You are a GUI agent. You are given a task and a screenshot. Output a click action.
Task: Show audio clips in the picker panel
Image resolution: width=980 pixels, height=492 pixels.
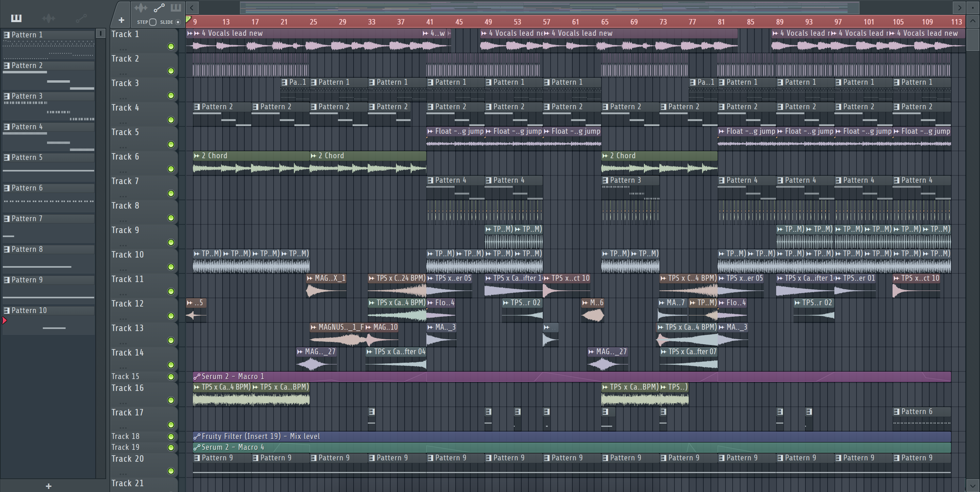pos(49,18)
